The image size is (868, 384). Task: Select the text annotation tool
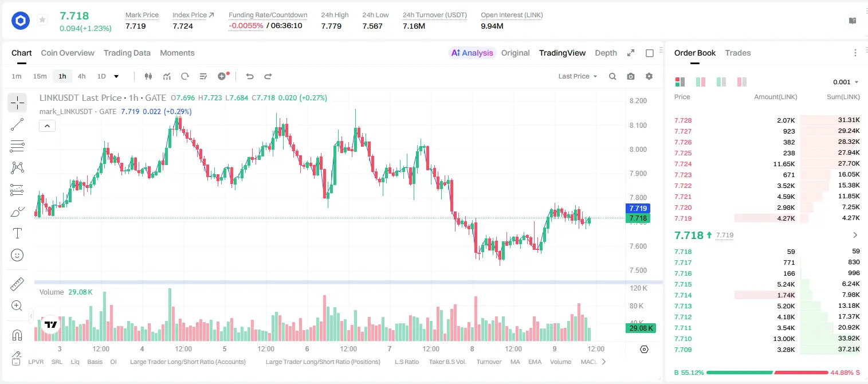click(17, 233)
